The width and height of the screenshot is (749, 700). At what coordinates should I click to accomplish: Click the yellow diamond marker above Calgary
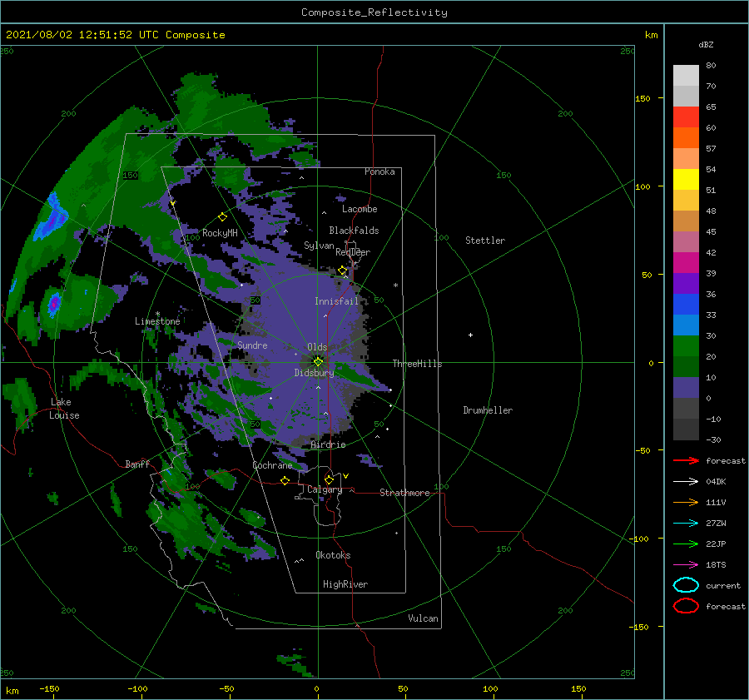(x=329, y=479)
